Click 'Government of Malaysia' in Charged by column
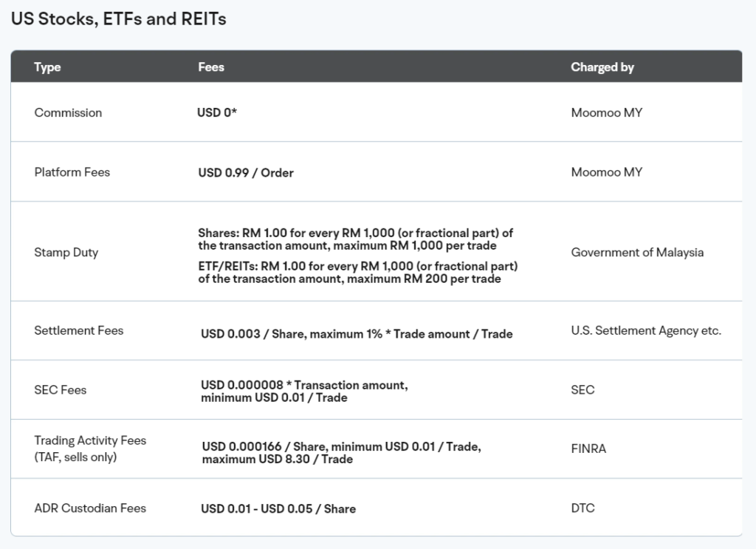Screen dimensions: 756x549 pyautogui.click(x=637, y=252)
